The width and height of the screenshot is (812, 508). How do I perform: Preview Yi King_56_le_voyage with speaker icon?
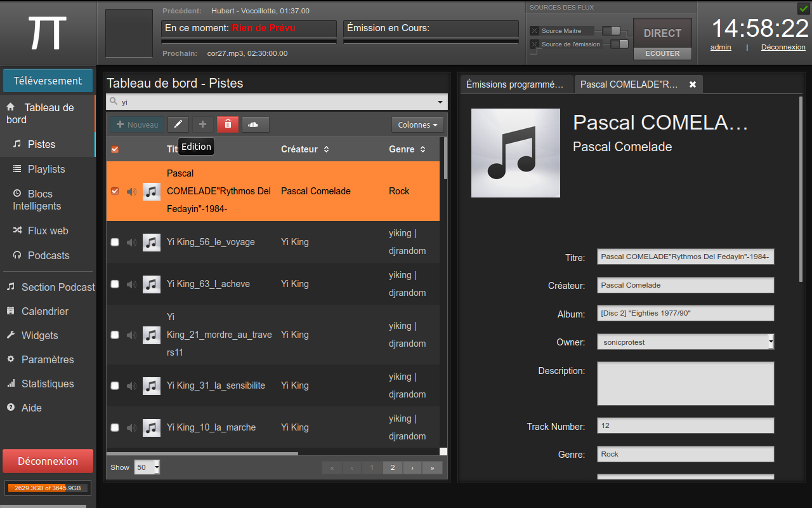tap(131, 242)
